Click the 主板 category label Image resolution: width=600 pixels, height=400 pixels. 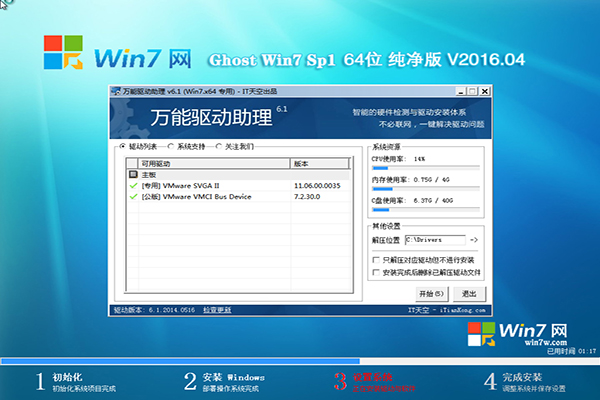pos(149,175)
